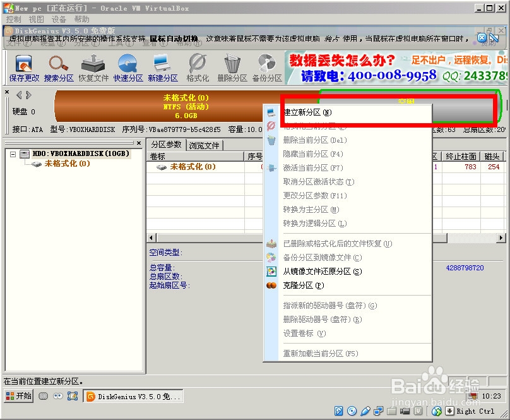Click the second quick launch icon with eyes
The height and width of the screenshot is (420, 510).
[58, 396]
